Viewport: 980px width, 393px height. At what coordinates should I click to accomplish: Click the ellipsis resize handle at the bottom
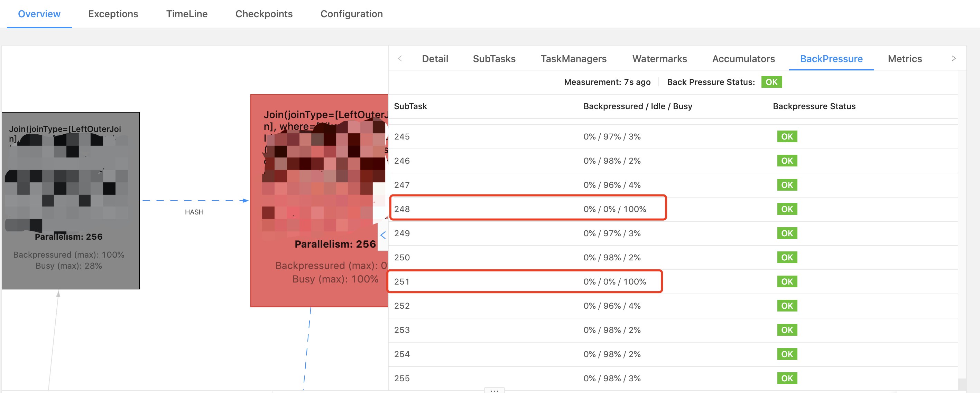pyautogui.click(x=494, y=390)
